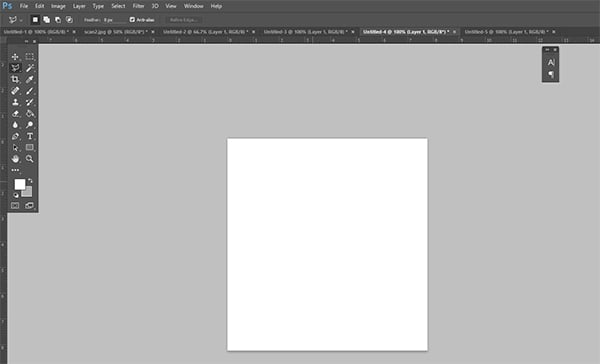600x364 pixels.
Task: Open the Type menu
Action: click(x=98, y=6)
